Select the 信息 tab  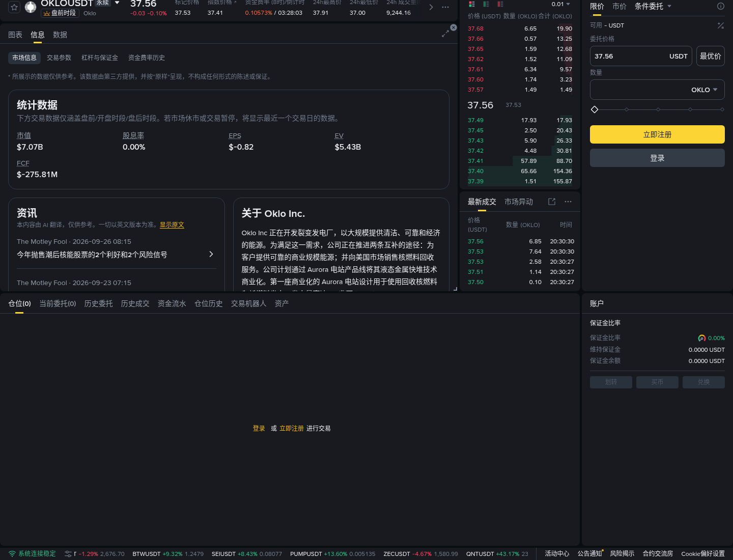tap(38, 35)
